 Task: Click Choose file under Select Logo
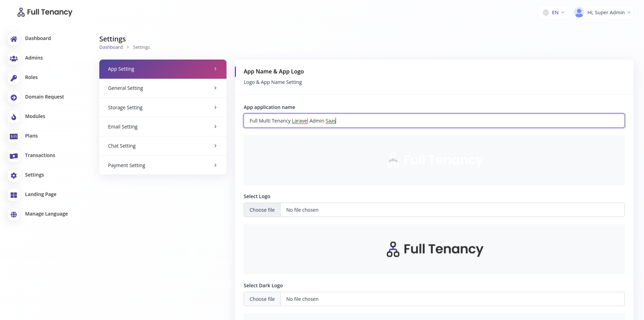click(262, 210)
